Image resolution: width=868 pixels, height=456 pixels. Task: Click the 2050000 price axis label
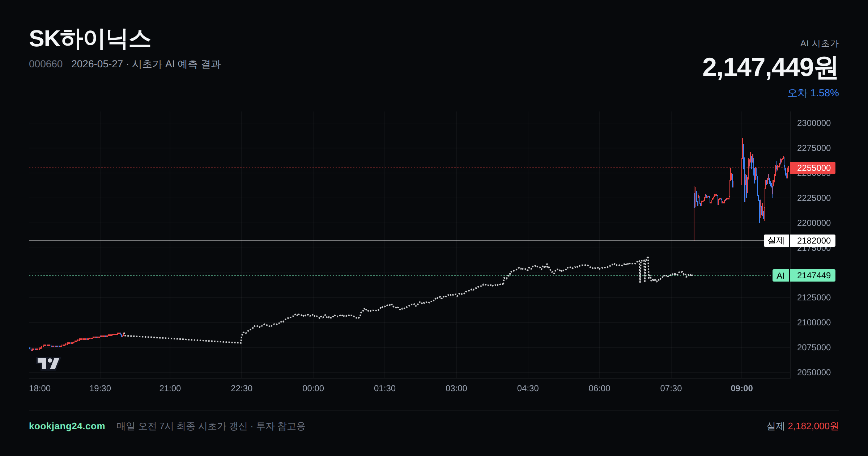click(x=814, y=372)
